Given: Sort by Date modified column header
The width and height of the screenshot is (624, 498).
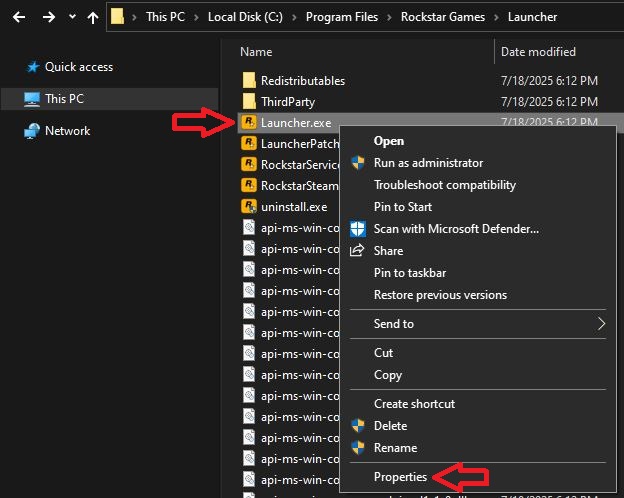Looking at the screenshot, I should coord(538,52).
